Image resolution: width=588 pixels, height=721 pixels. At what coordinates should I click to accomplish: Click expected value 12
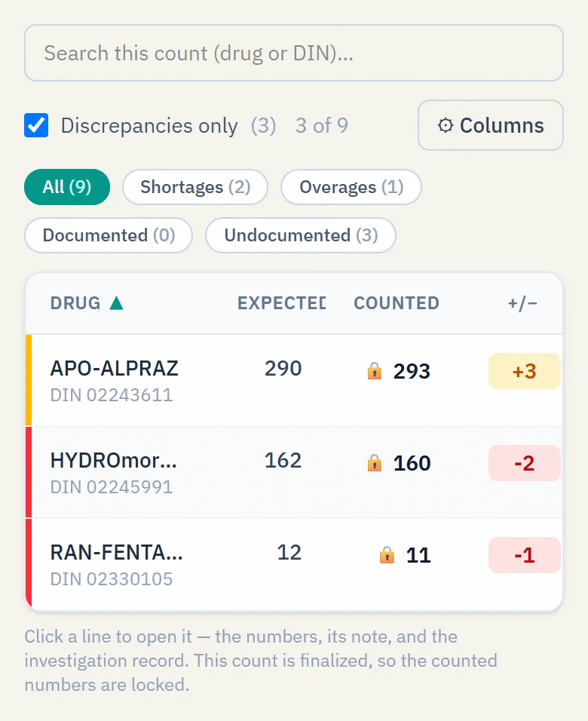coord(289,552)
